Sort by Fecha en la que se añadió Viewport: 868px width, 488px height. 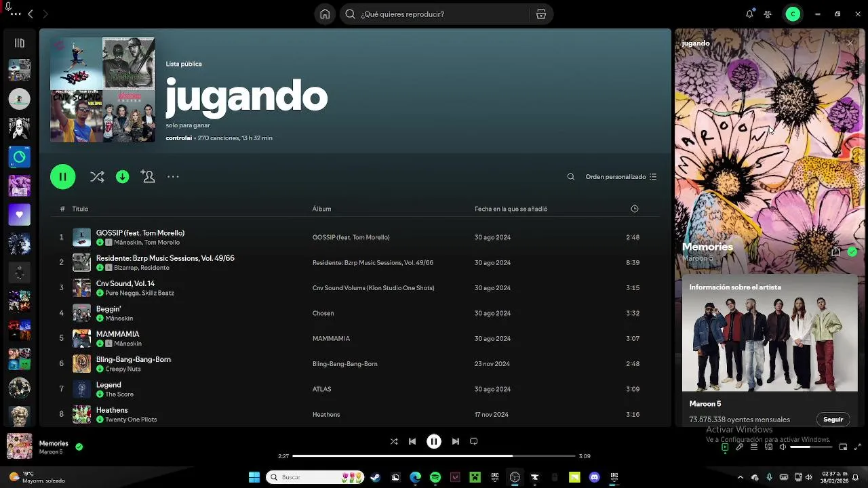pos(511,209)
